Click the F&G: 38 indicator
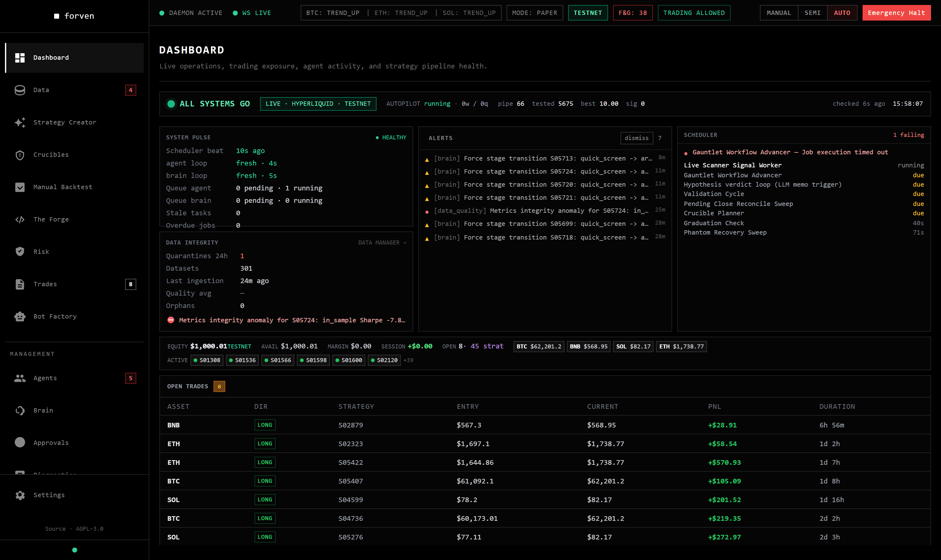 pos(633,13)
